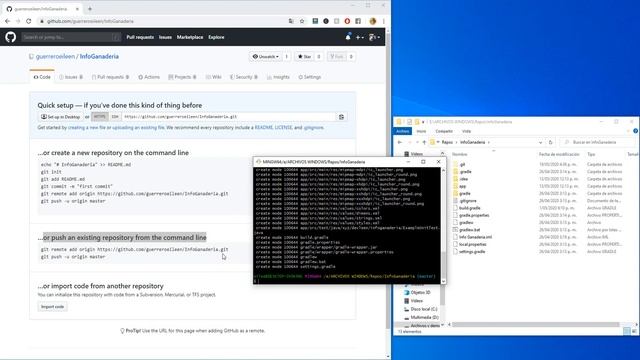640x360 pixels.
Task: Collapse the navigation pane upward arrow
Action: pos(443,153)
